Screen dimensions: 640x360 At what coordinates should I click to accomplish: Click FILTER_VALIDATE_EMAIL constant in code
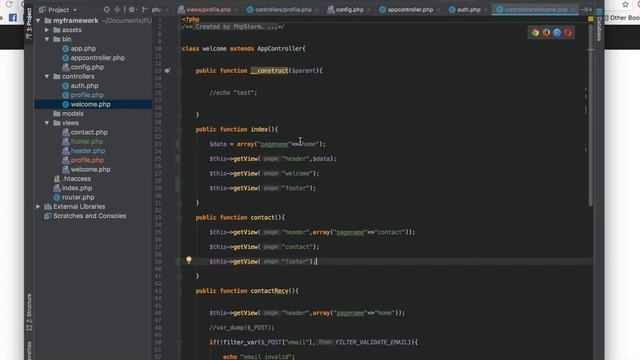pos(372,342)
